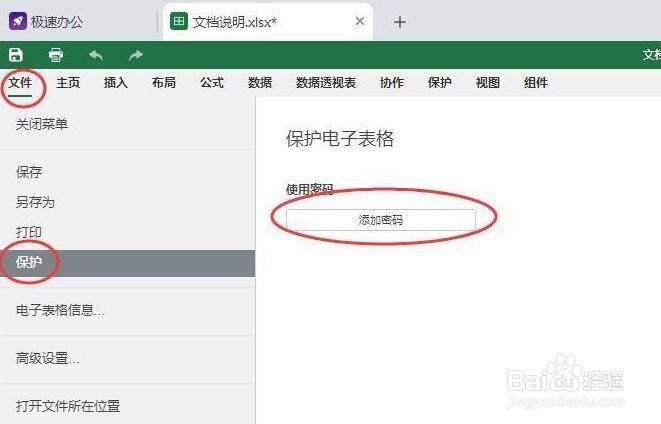661x424 pixels.
Task: Open a new tab with the plus icon
Action: click(400, 22)
